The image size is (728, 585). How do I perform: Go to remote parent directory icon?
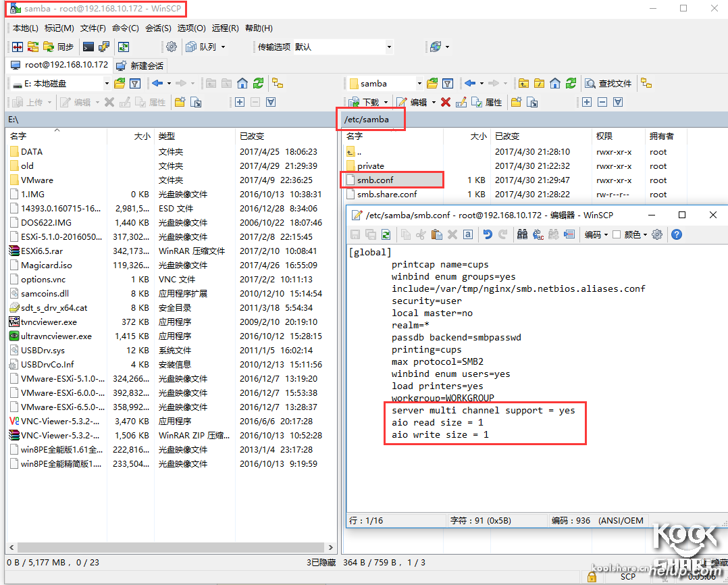tap(524, 84)
